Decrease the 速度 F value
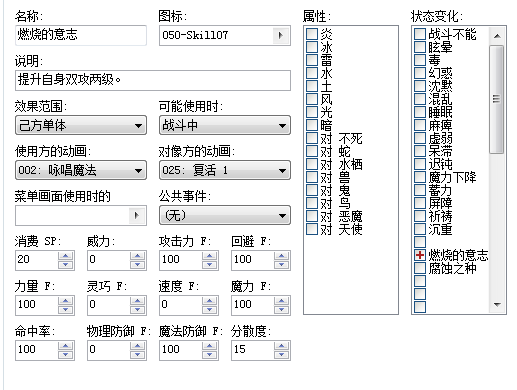Screen dimensions: 517x390 (x=210, y=309)
